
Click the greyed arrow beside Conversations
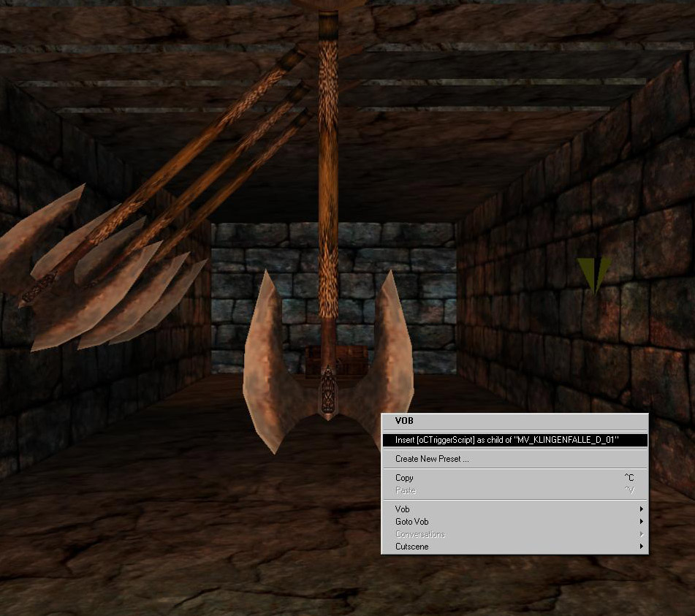[642, 534]
